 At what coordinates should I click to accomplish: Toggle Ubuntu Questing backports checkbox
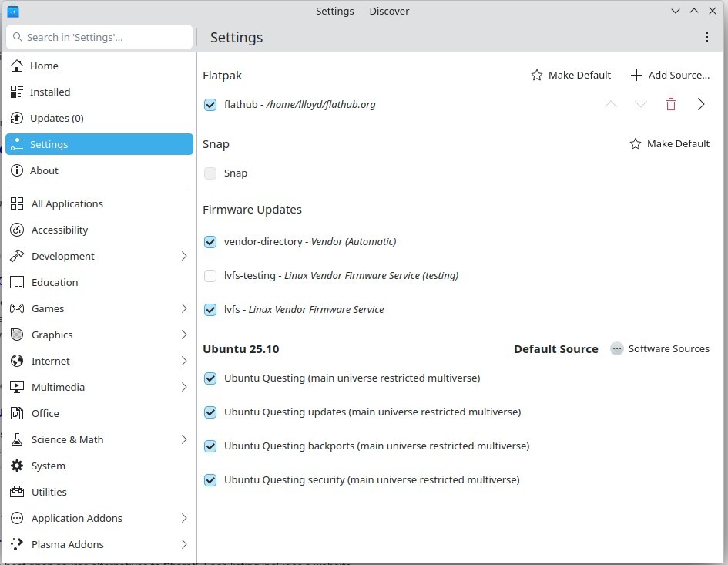click(x=210, y=446)
